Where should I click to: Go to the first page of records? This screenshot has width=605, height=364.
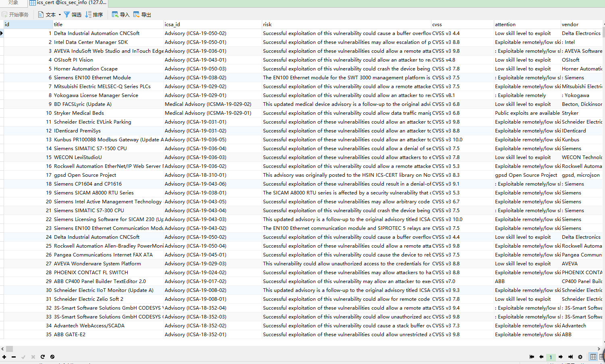[532, 357]
